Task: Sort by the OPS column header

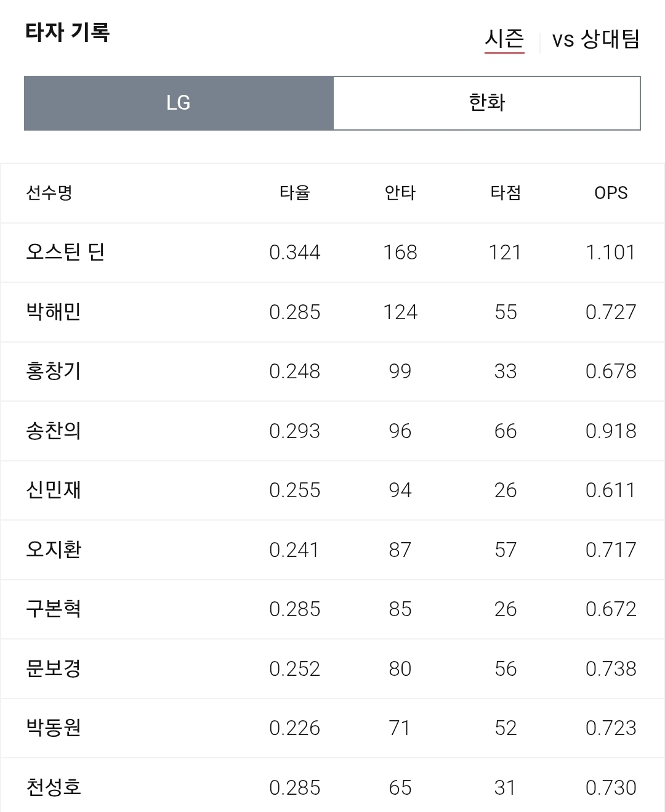Action: click(611, 193)
